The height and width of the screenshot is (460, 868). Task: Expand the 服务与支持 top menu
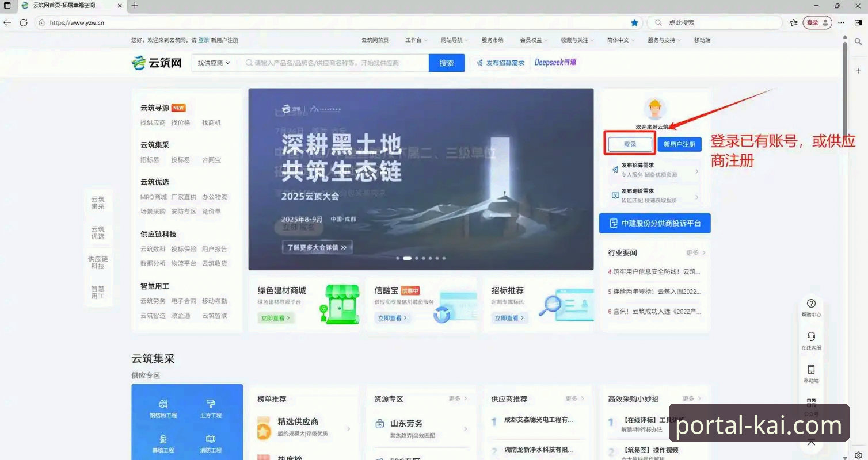(664, 40)
